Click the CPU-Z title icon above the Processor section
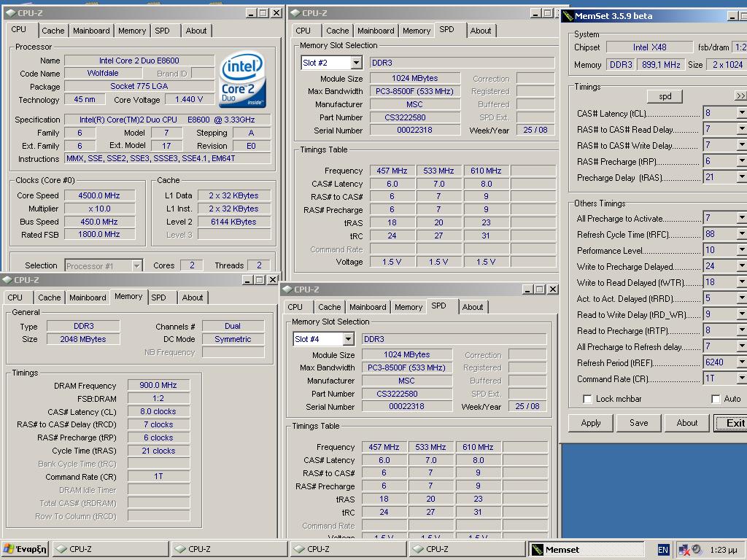The height and width of the screenshot is (560, 747). click(x=10, y=13)
